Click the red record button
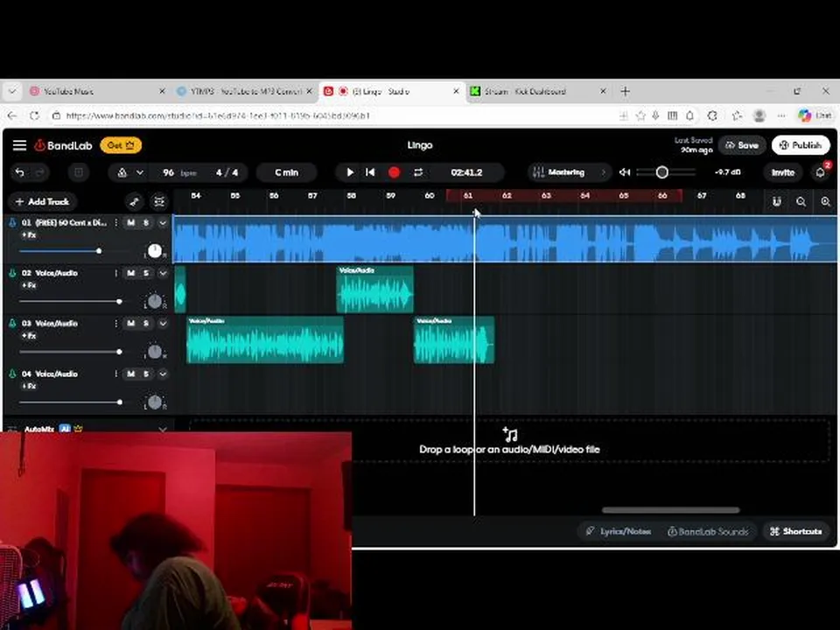The image size is (840, 630). point(395,172)
